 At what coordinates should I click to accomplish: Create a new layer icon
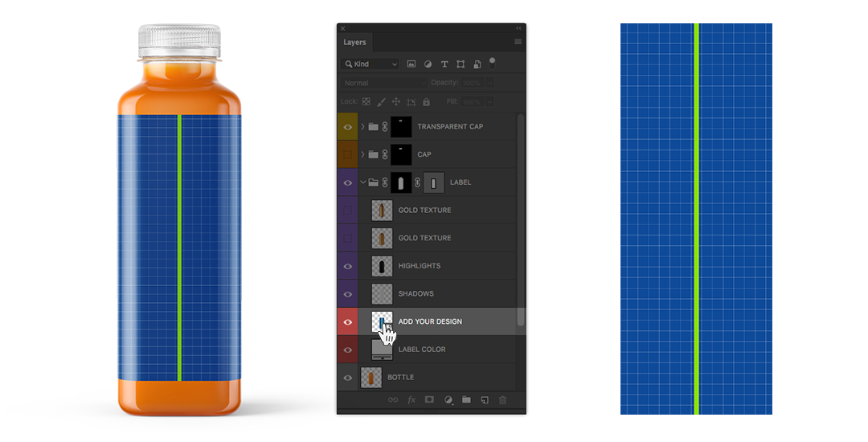click(485, 400)
